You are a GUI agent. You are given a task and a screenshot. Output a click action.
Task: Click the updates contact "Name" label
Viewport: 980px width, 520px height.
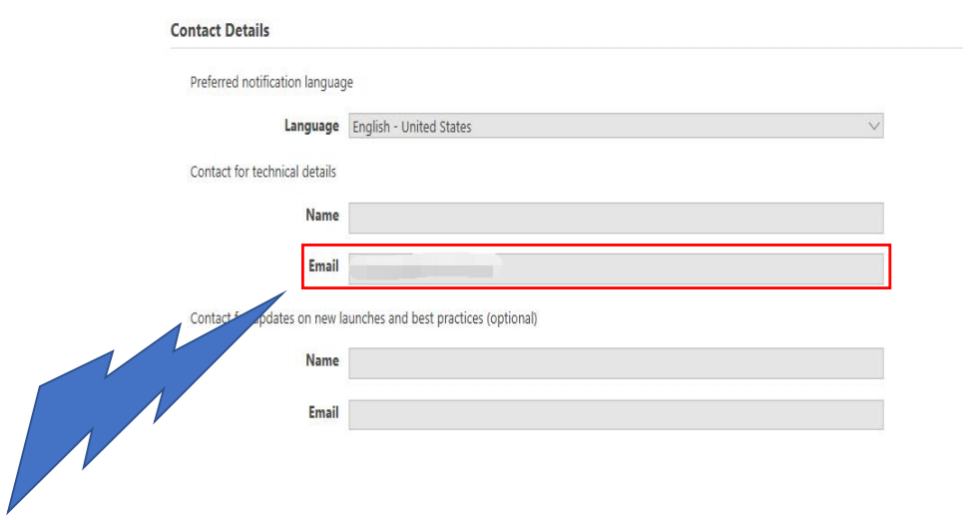click(321, 361)
